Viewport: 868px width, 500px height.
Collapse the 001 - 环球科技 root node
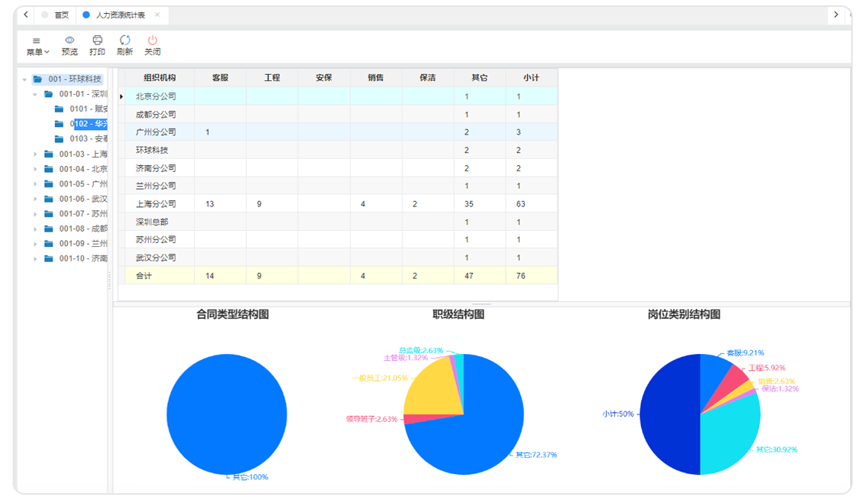pyautogui.click(x=24, y=80)
